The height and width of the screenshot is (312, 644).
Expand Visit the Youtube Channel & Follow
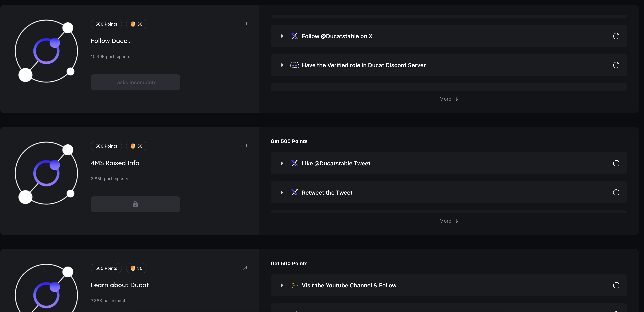click(282, 285)
